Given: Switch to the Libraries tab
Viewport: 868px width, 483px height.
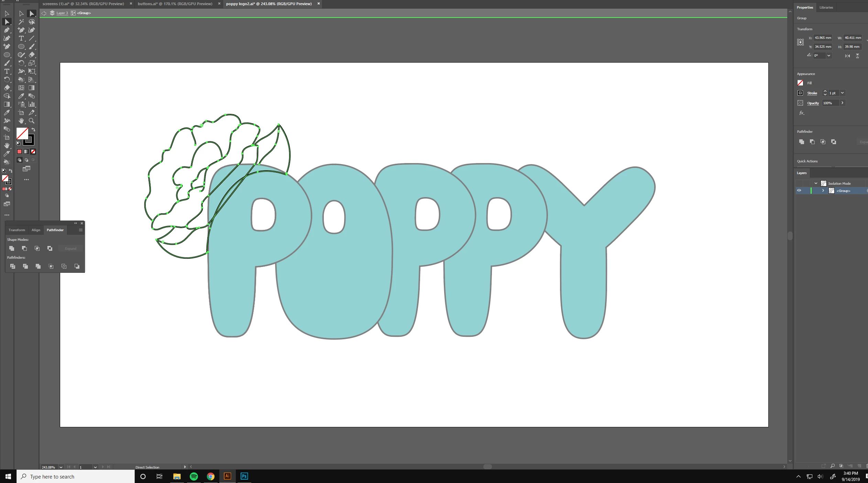Looking at the screenshot, I should coord(826,7).
